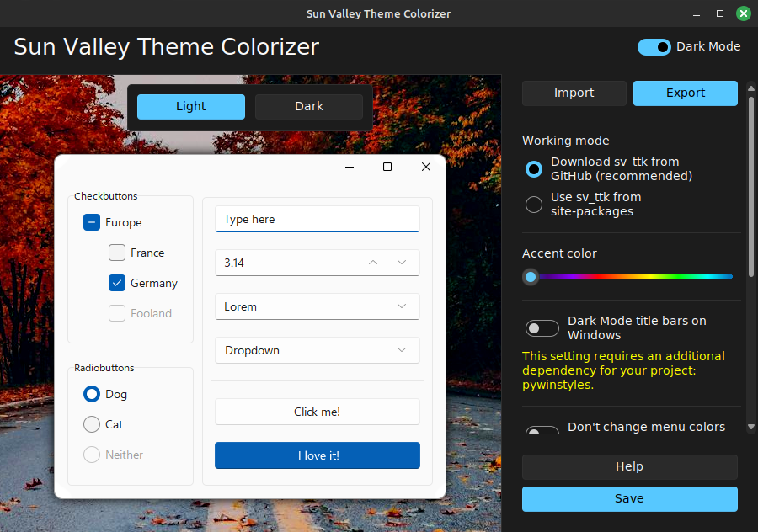Move the Accent color slider handle

click(531, 277)
